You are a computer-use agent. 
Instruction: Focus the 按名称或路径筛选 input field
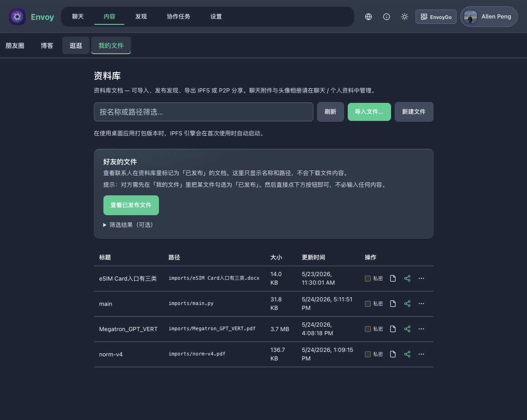point(204,112)
